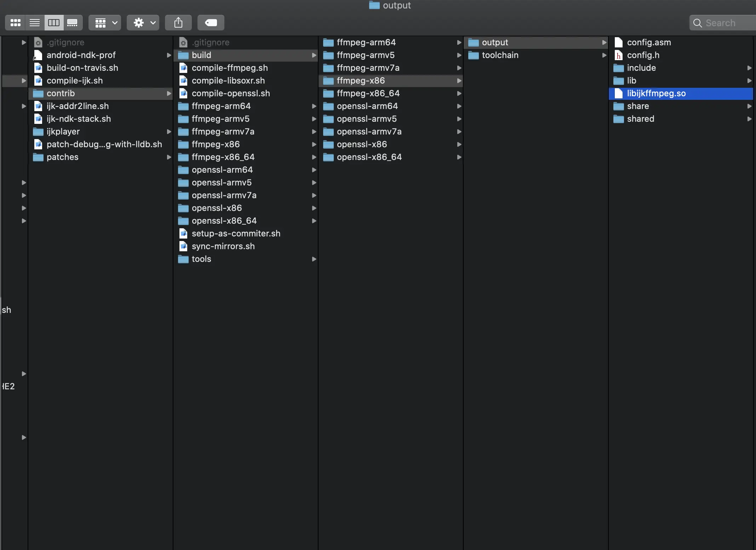Switch to icon view
This screenshot has height=550, width=756.
point(15,23)
